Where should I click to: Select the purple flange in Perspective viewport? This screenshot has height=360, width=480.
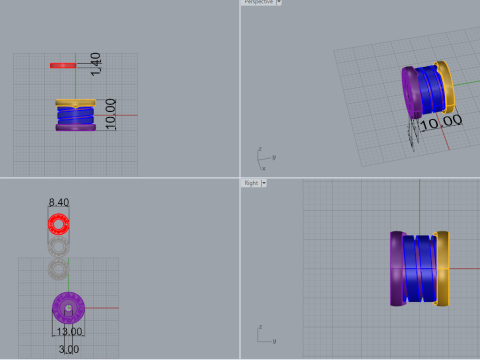click(x=412, y=92)
